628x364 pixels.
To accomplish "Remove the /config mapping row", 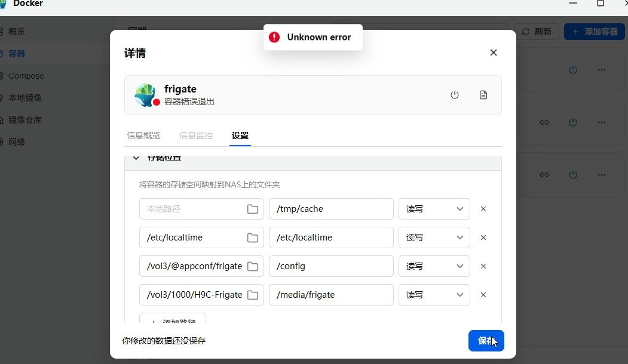I will [483, 266].
